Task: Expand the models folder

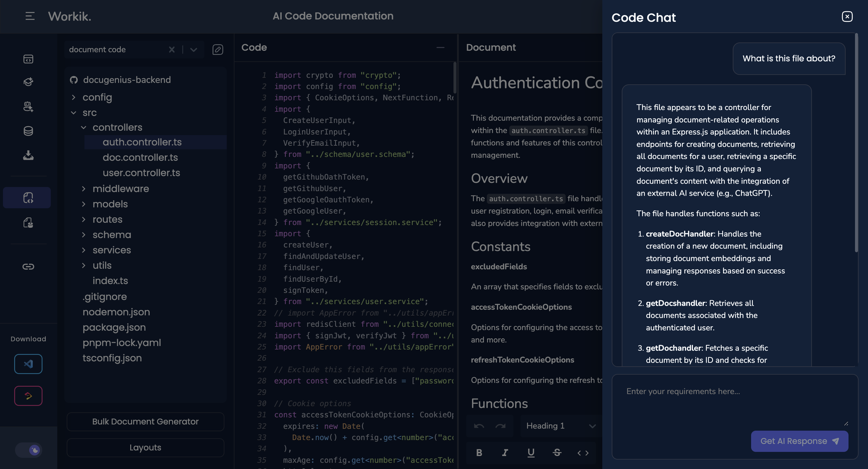Action: pyautogui.click(x=84, y=204)
